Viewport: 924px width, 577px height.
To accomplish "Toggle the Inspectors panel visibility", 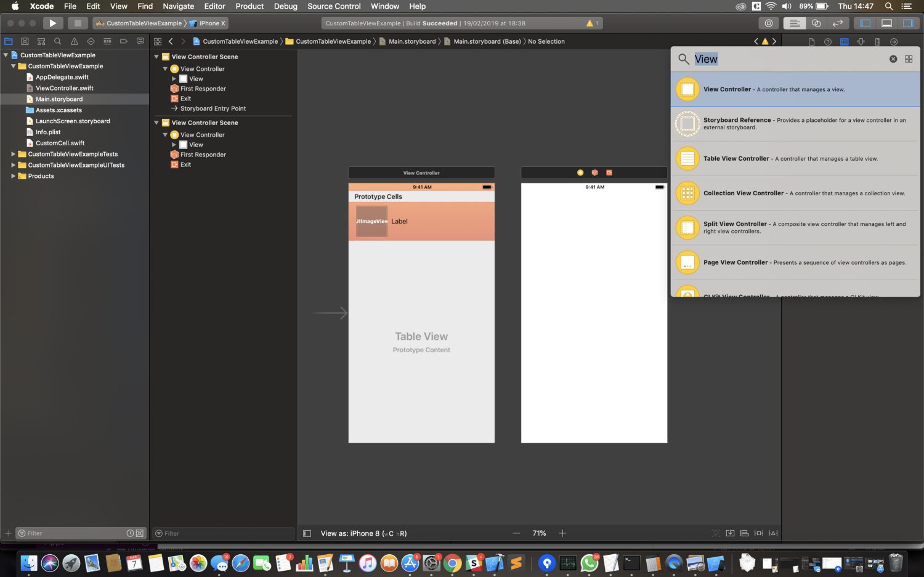I will (908, 23).
